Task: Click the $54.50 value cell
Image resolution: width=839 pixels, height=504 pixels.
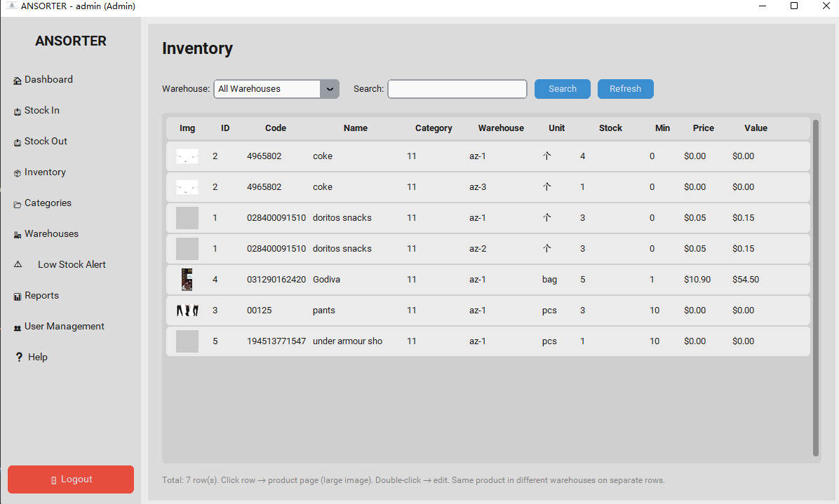Action: click(x=746, y=280)
